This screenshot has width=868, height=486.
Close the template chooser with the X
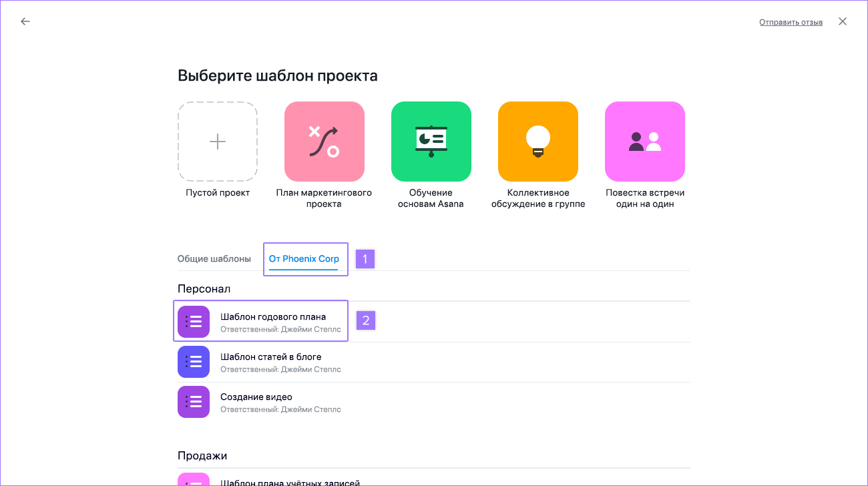click(x=843, y=21)
